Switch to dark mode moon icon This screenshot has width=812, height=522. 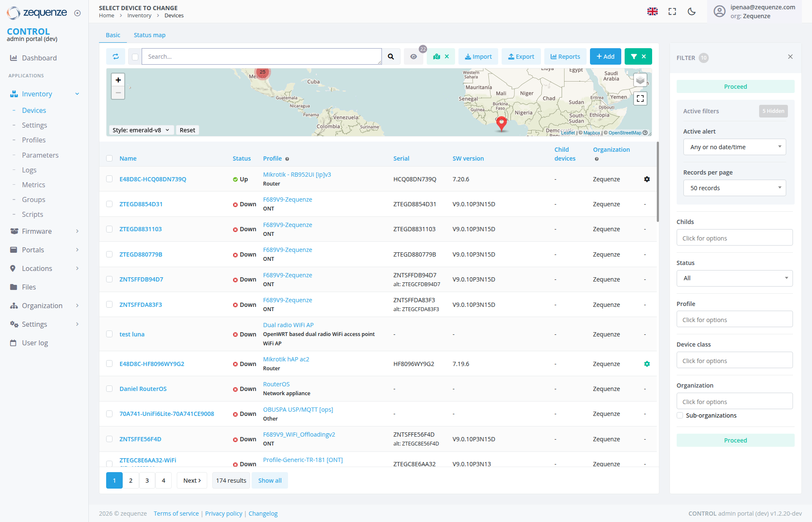coord(691,11)
